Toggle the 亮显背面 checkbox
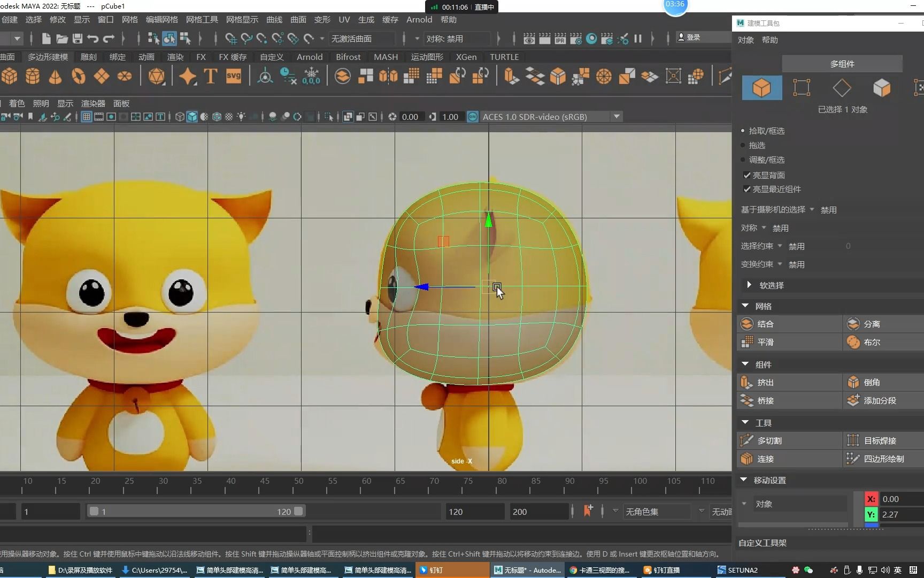924x578 pixels. (x=747, y=175)
